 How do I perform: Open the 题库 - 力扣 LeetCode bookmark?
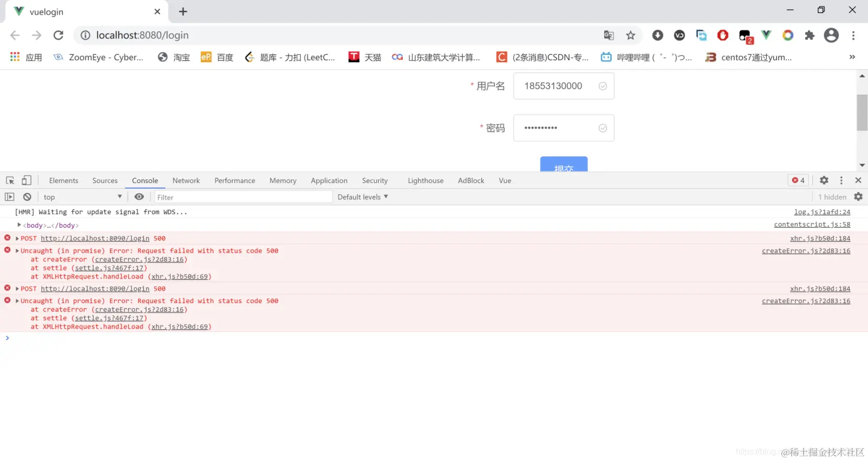click(290, 57)
